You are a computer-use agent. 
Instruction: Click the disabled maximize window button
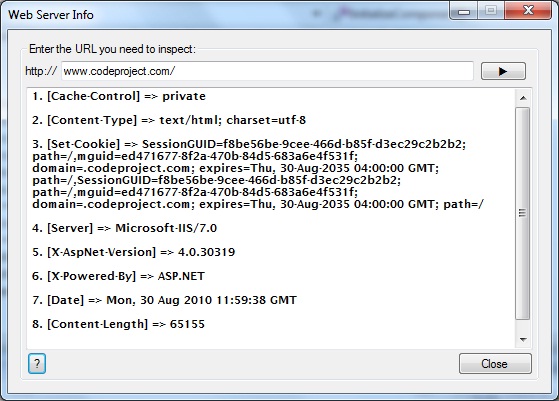(491, 11)
